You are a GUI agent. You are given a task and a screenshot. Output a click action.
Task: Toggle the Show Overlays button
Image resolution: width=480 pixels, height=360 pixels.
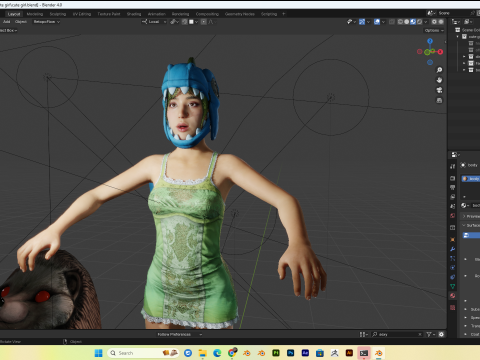point(377,22)
